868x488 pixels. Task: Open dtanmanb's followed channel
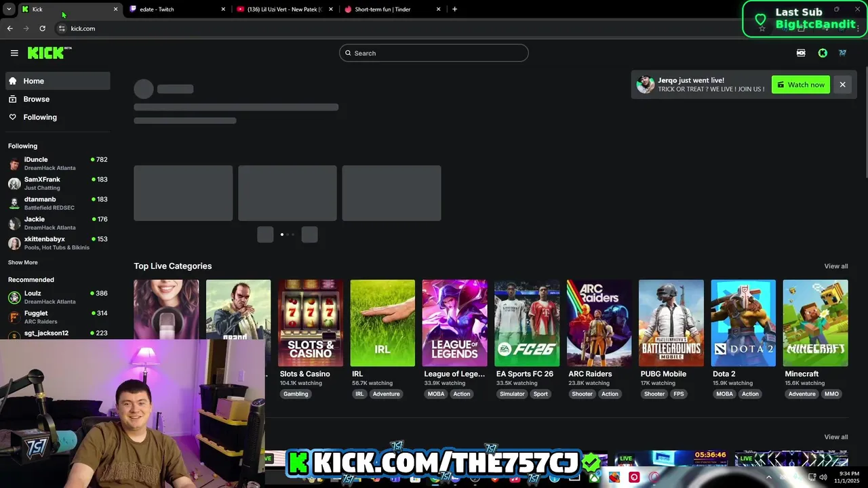pyautogui.click(x=58, y=203)
